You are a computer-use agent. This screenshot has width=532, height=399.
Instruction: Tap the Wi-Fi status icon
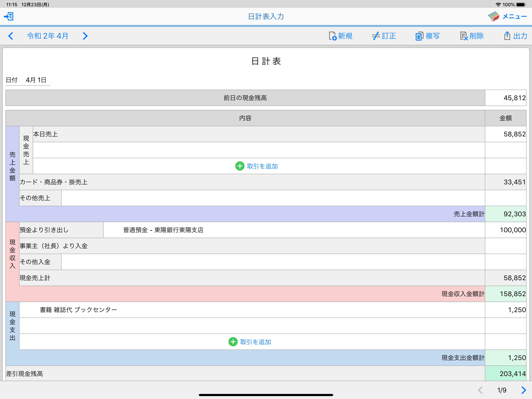[x=498, y=4]
